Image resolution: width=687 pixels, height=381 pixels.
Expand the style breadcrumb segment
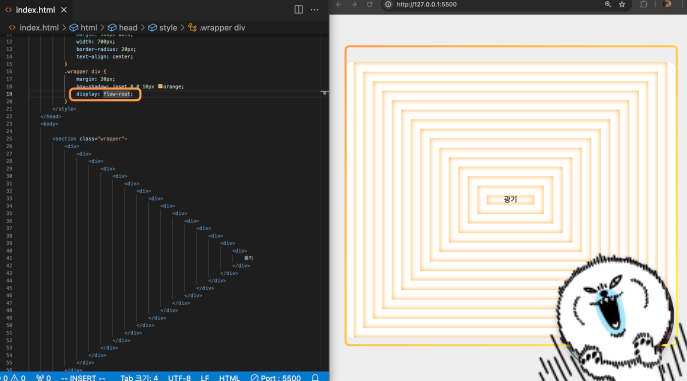[x=163, y=28]
